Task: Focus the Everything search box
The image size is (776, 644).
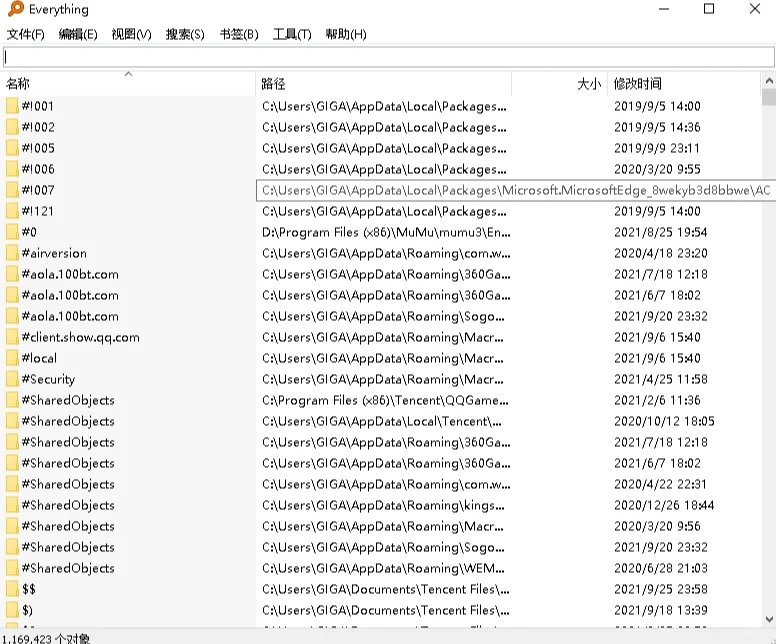Action: click(x=388, y=57)
